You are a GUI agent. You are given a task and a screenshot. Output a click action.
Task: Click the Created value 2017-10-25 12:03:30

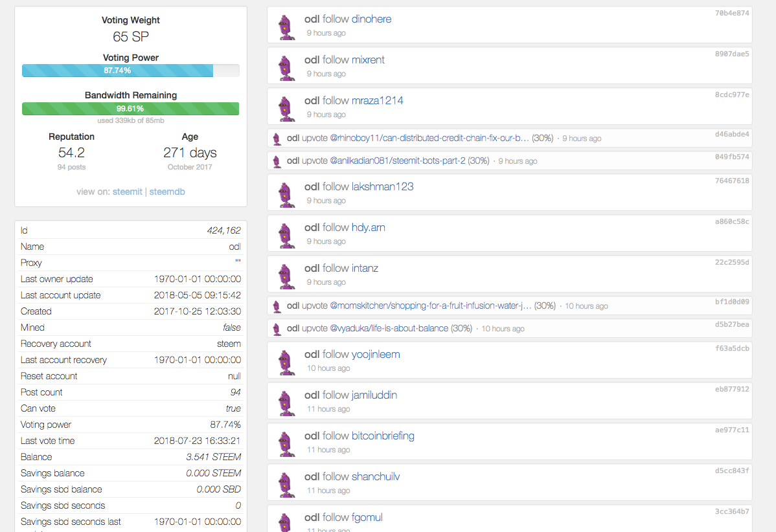198,311
